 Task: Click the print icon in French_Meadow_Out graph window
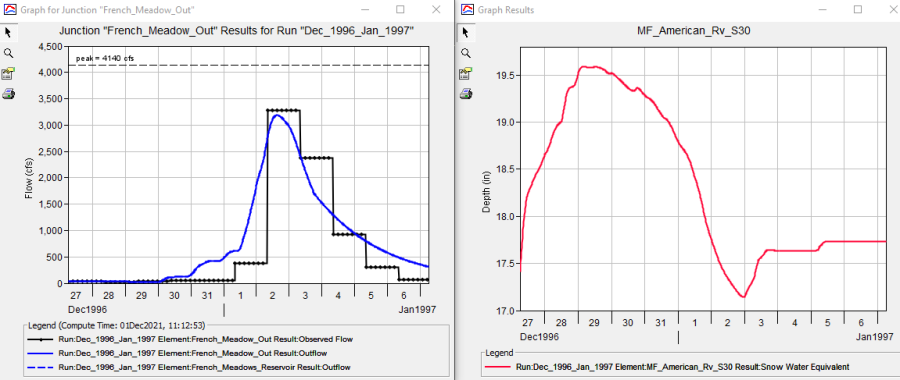click(x=8, y=94)
